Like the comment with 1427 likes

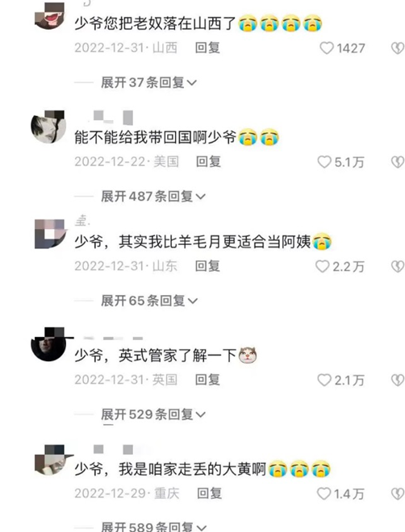click(327, 48)
